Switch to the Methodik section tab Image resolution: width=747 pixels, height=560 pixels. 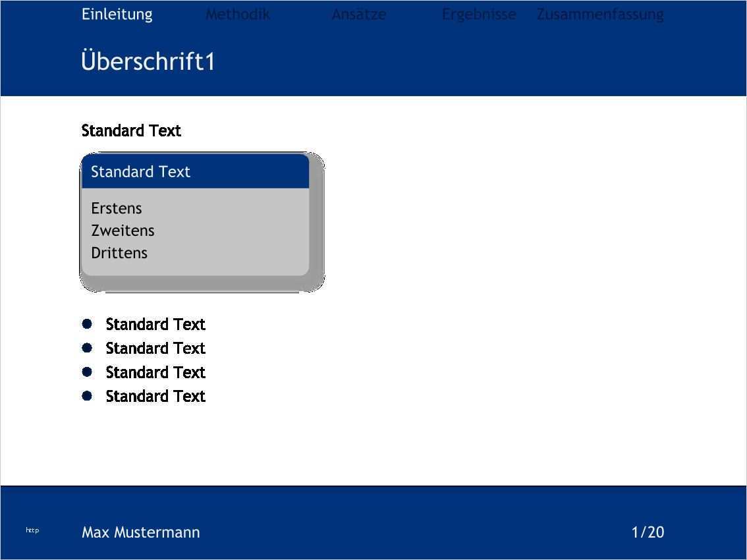point(237,14)
